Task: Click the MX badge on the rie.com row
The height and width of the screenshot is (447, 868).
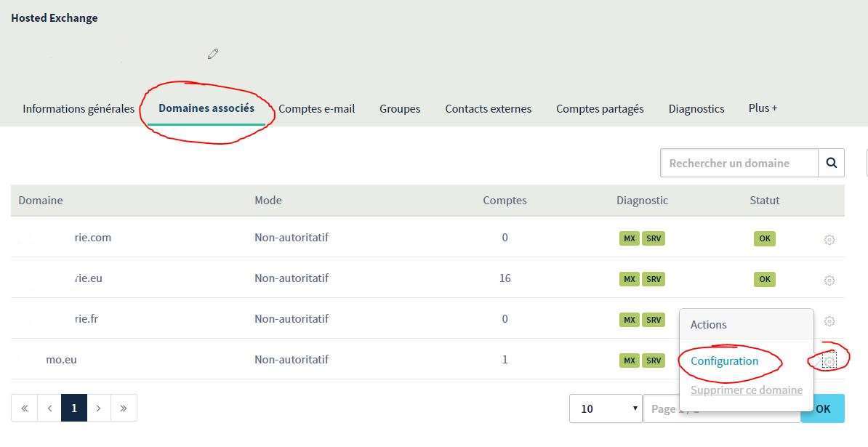Action: [629, 238]
